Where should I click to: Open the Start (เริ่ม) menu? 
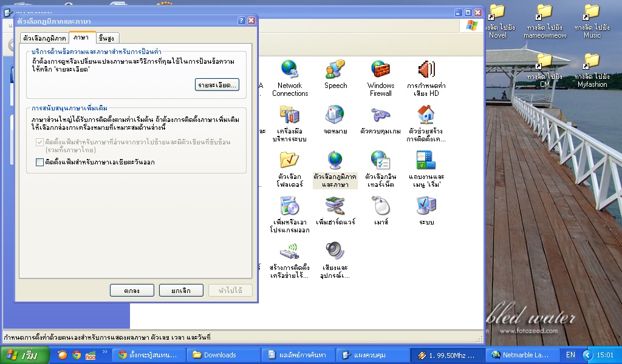coord(24,355)
